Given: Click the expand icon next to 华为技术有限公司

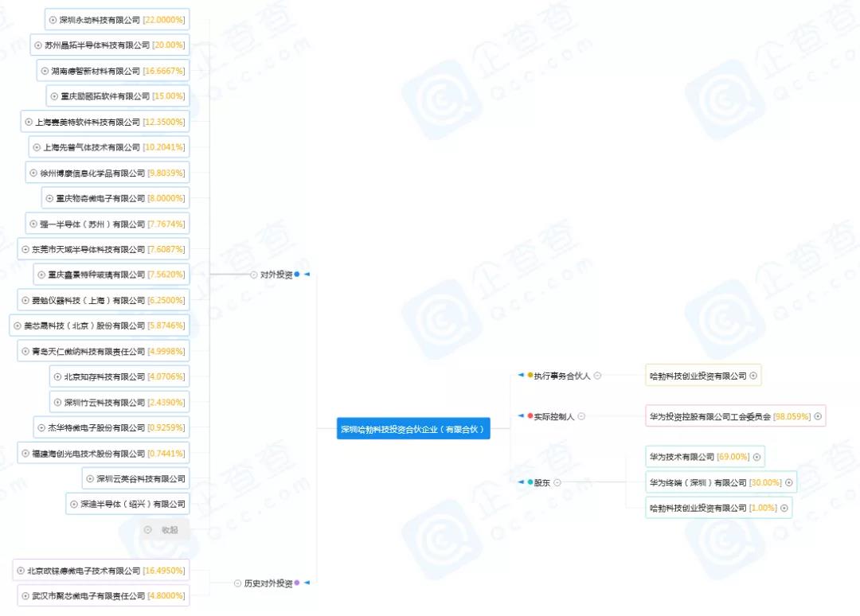Looking at the screenshot, I should pyautogui.click(x=756, y=456).
